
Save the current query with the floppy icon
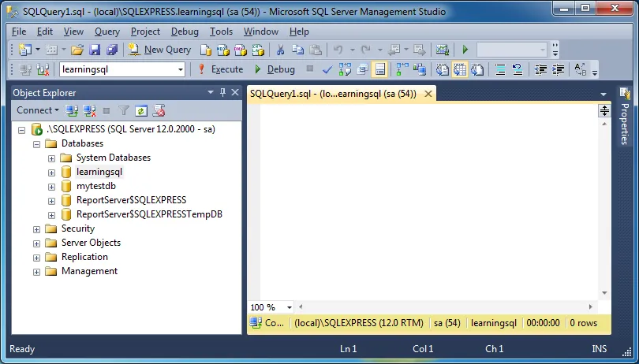tap(95, 50)
